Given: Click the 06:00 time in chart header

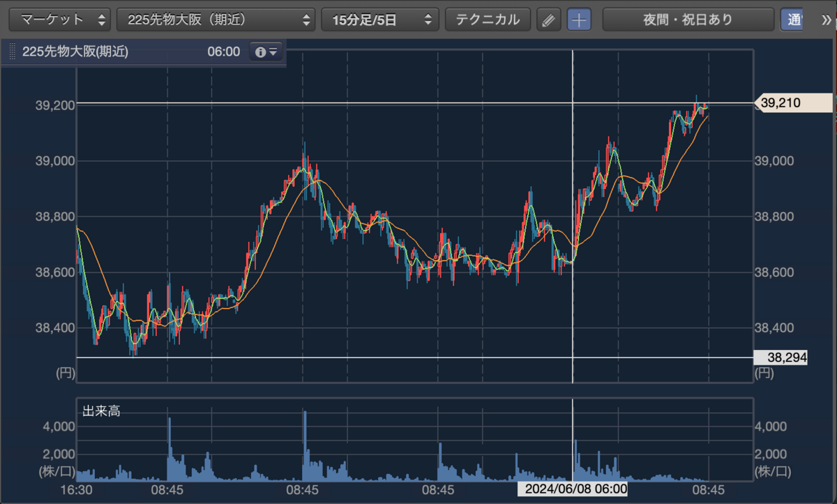Looking at the screenshot, I should 223,52.
